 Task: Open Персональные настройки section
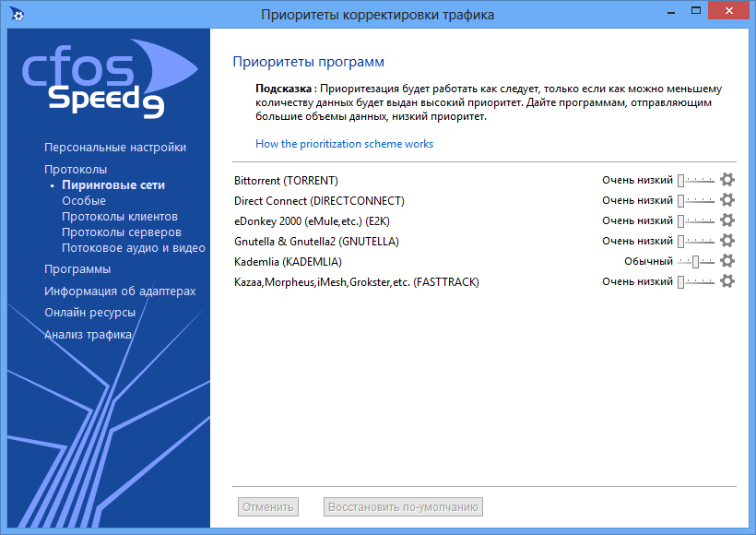click(115, 148)
